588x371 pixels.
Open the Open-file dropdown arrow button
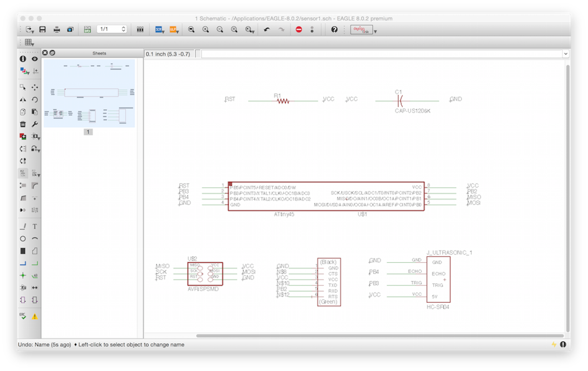29,29
